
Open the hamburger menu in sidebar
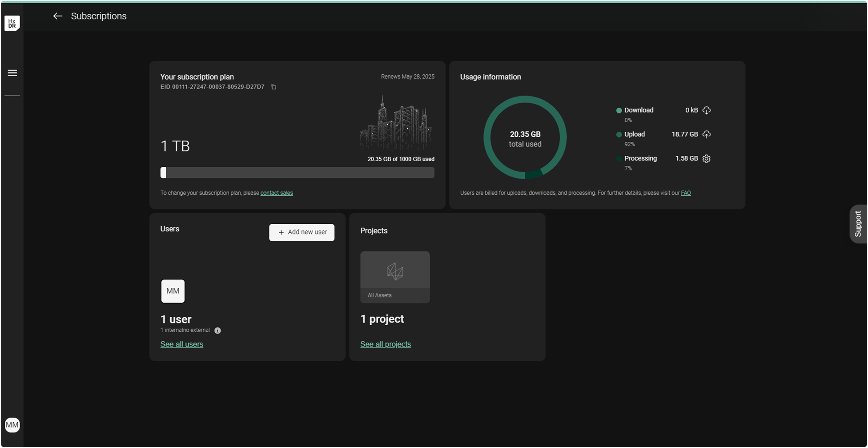coord(12,73)
